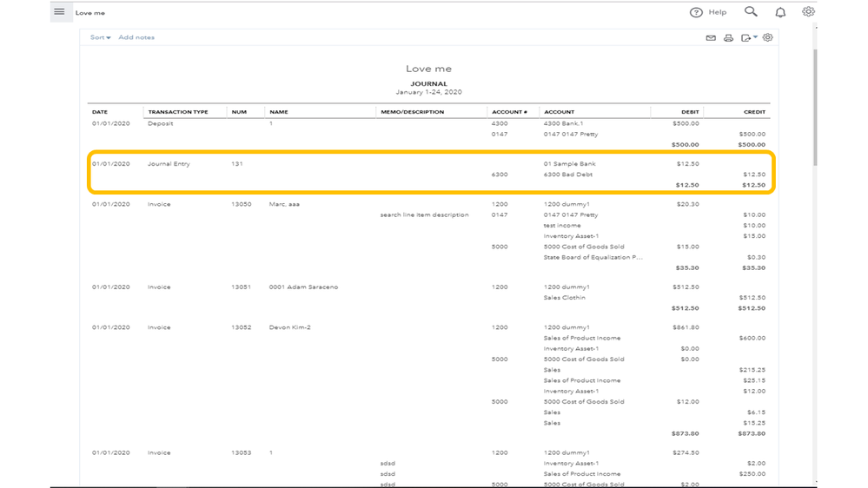Open the 01/01/2020 Deposit transaction
Viewport: 868px width, 488px height.
point(160,123)
